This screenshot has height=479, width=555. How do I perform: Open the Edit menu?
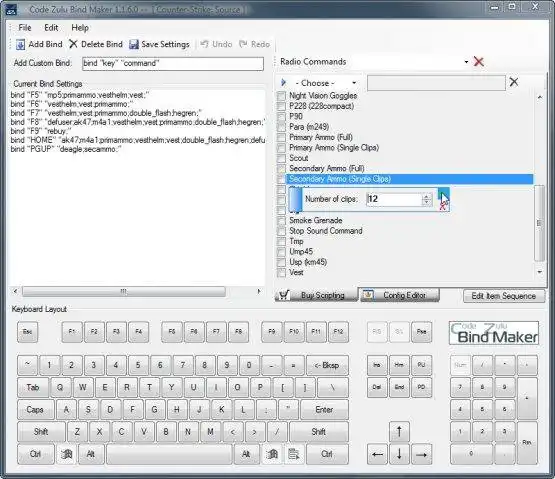coord(51,28)
